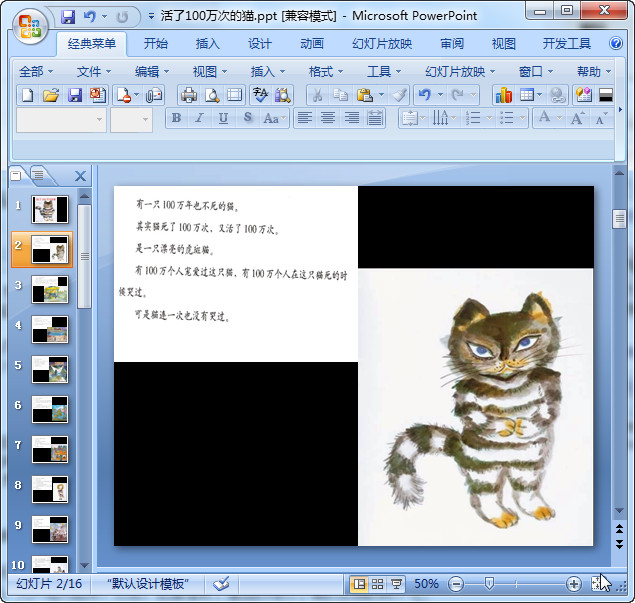
Task: Select slide 5 thumbnail
Action: coord(50,369)
